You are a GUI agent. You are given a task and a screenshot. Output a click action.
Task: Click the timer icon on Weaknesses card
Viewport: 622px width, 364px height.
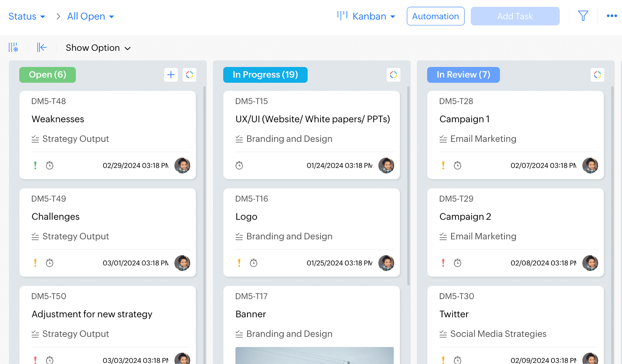[x=49, y=165]
